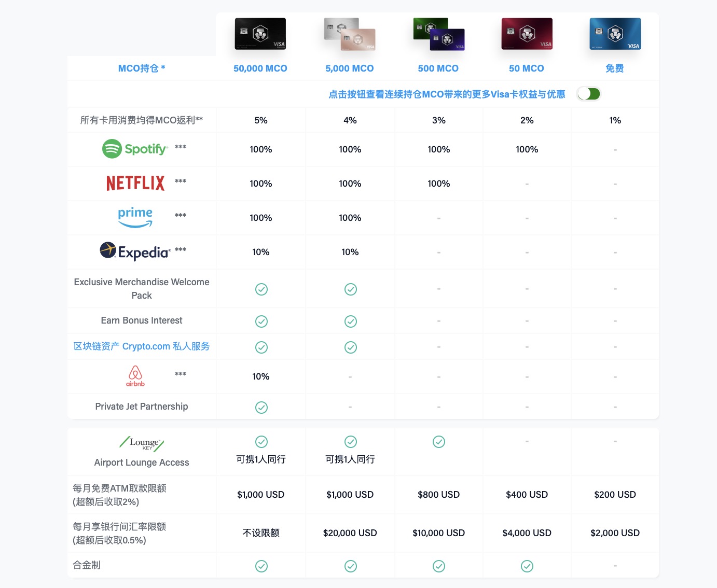717x588 pixels.
Task: Click Expedia 10% under 50,000 MCO
Action: tap(261, 252)
